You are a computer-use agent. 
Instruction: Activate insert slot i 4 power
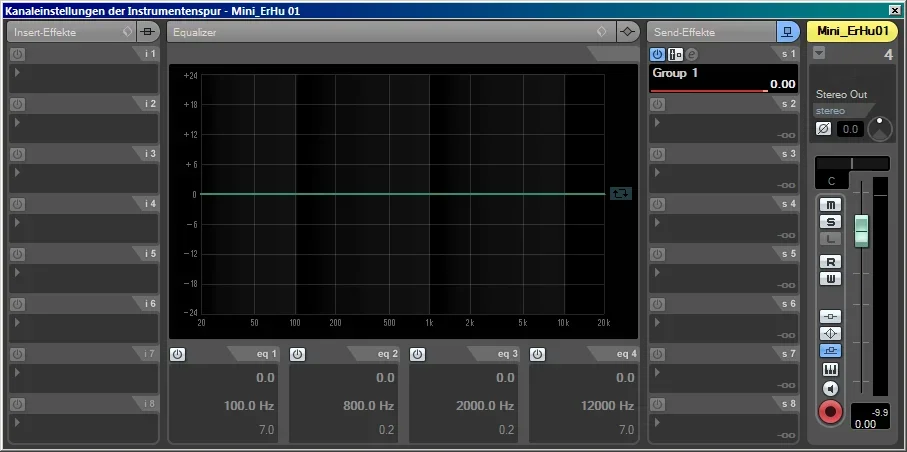pos(17,204)
